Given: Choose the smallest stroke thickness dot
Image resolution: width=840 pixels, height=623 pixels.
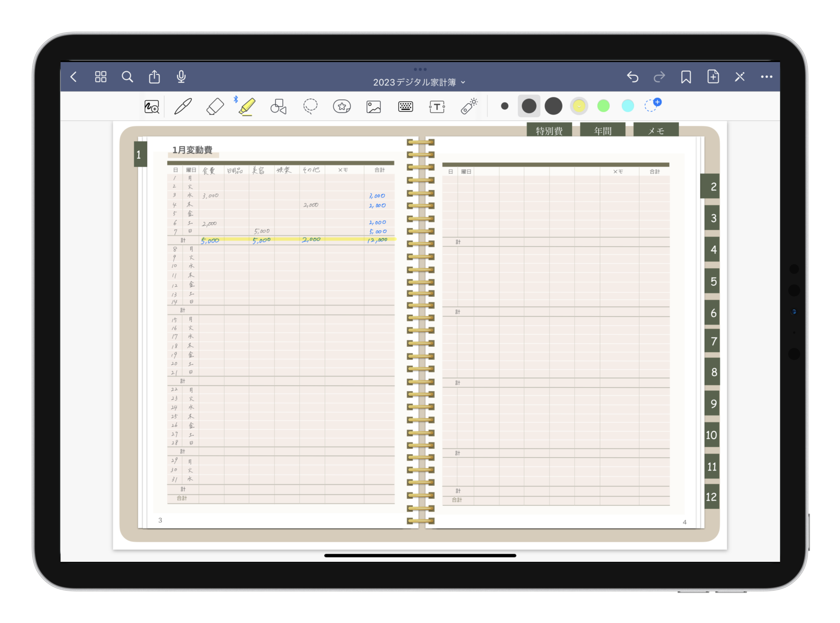Looking at the screenshot, I should coord(505,106).
